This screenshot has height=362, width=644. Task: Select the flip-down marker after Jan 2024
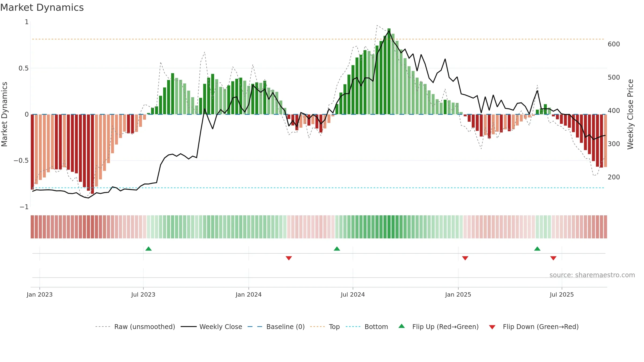click(289, 258)
